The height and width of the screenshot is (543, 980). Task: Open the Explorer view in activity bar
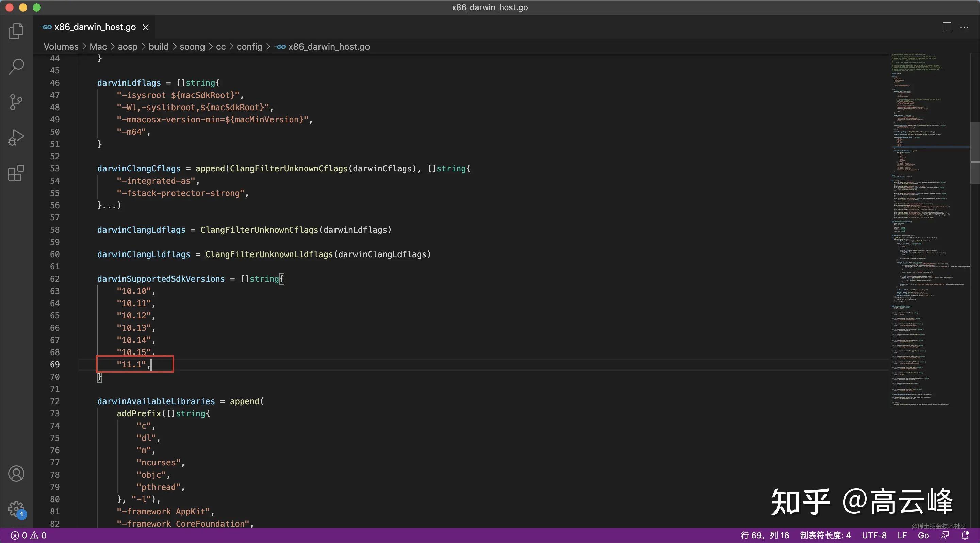(16, 31)
